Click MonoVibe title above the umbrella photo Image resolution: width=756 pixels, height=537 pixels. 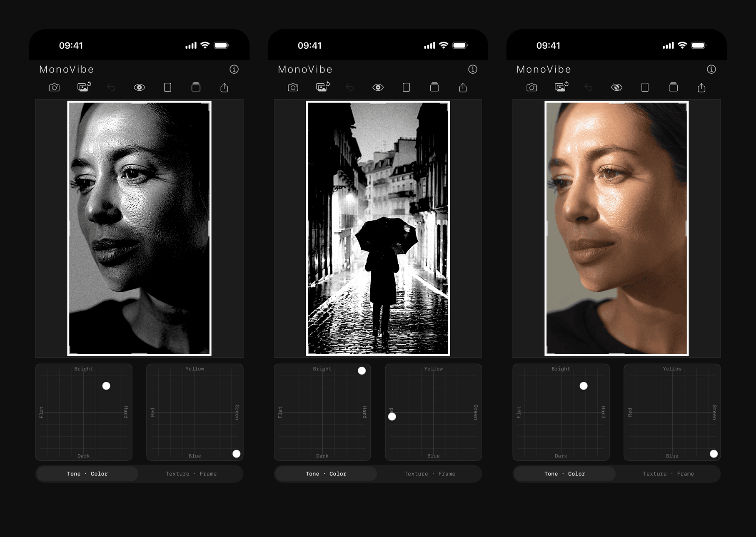[305, 70]
